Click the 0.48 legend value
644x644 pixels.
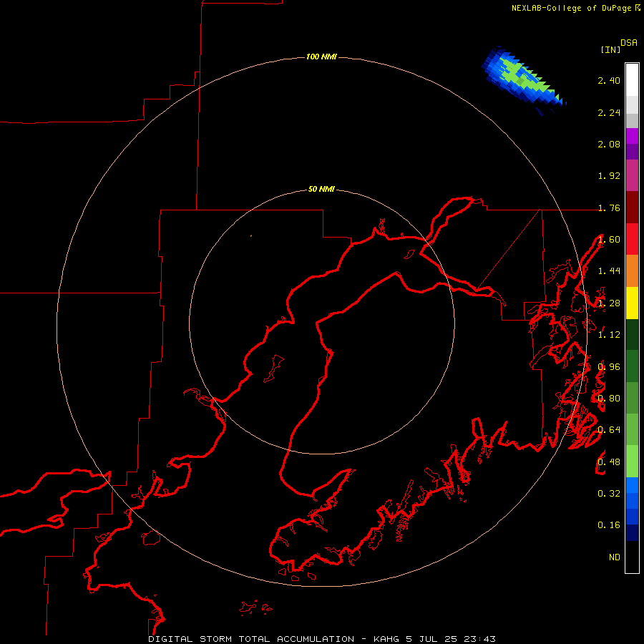609,462
